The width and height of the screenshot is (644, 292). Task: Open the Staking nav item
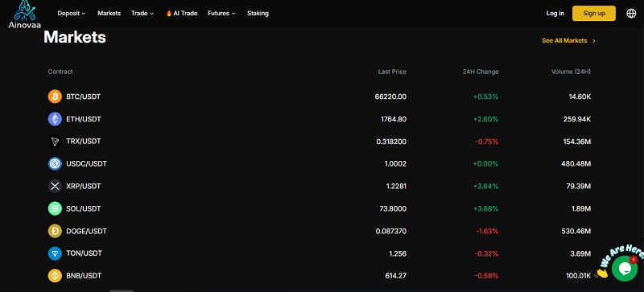click(x=258, y=13)
